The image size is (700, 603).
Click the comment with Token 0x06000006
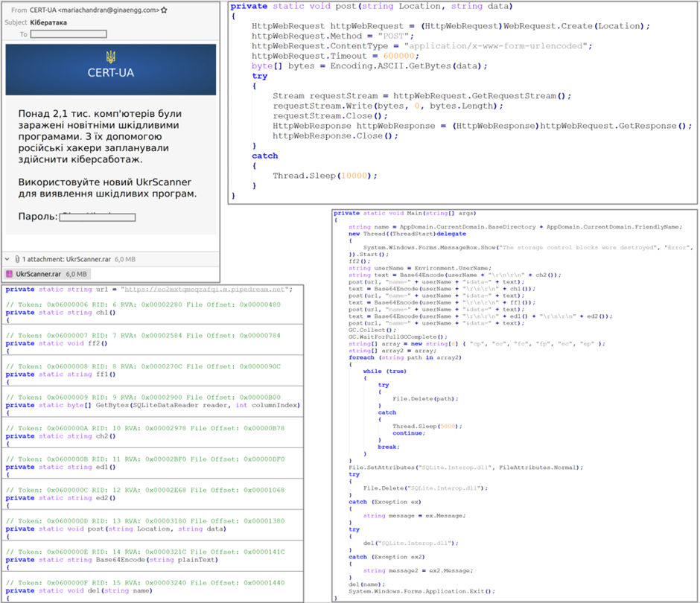click(x=143, y=304)
